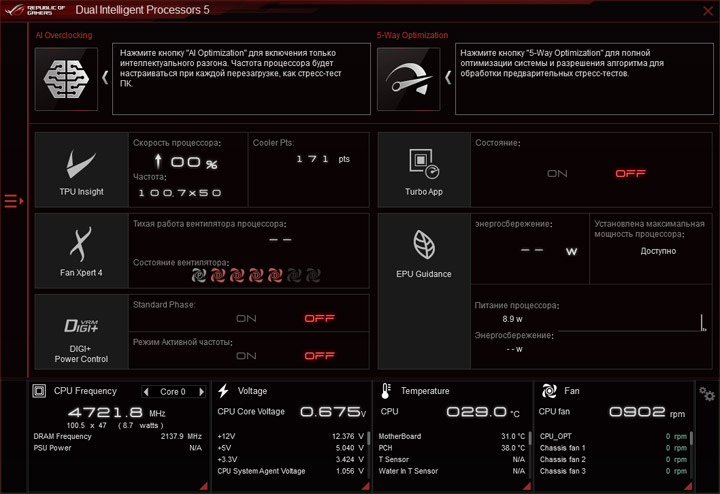
Task: Switch Standard Phase OFF
Action: (x=320, y=319)
